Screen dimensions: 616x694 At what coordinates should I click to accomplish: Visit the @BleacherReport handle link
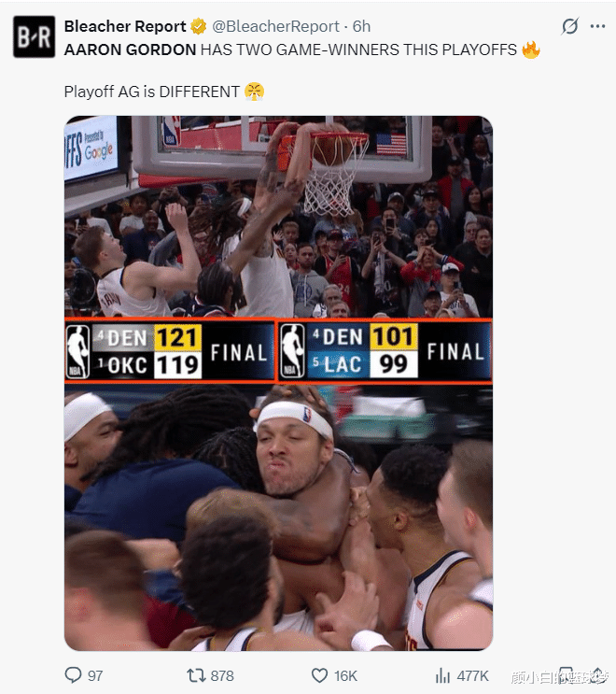pos(276,26)
